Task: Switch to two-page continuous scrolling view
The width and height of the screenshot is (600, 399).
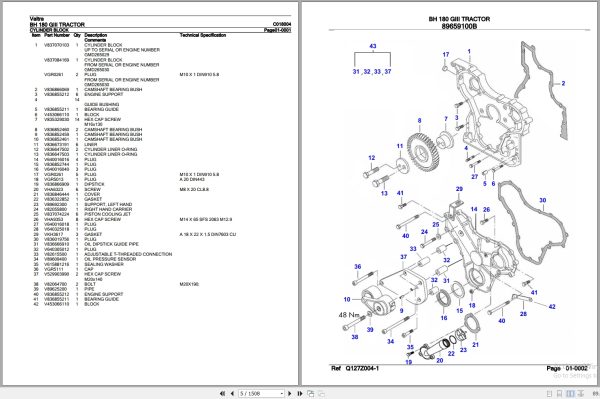Action: pos(580,393)
